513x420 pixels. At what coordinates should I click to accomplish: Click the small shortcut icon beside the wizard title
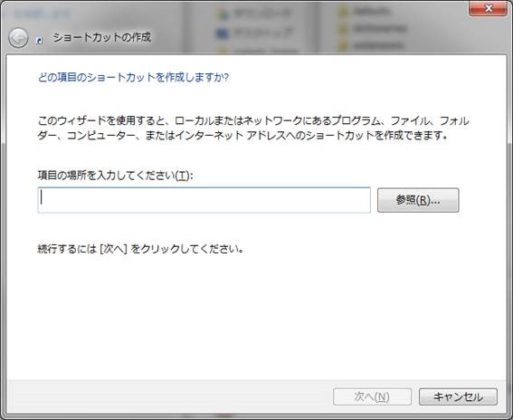pyautogui.click(x=40, y=40)
